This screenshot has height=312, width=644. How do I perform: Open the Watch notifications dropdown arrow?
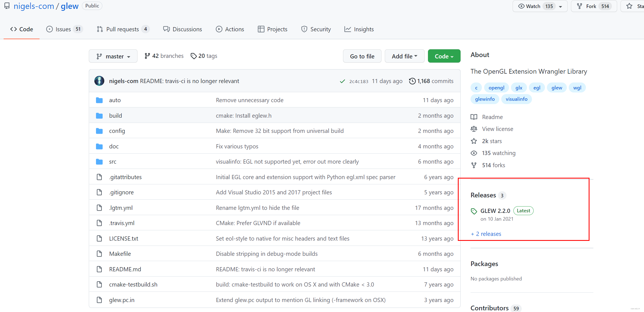pyautogui.click(x=561, y=6)
